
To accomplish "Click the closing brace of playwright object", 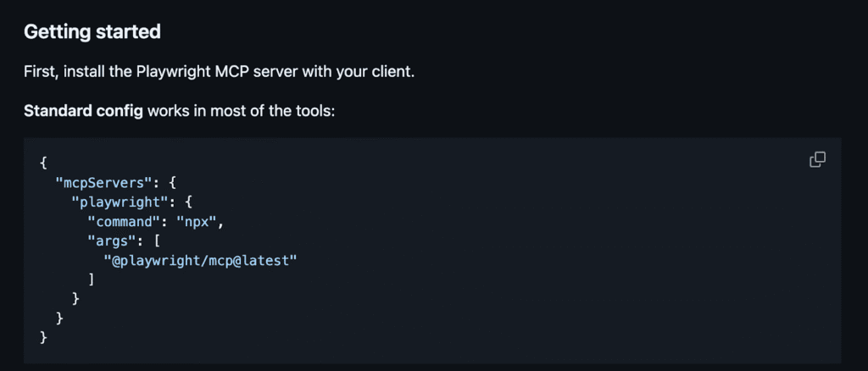I will tap(75, 298).
